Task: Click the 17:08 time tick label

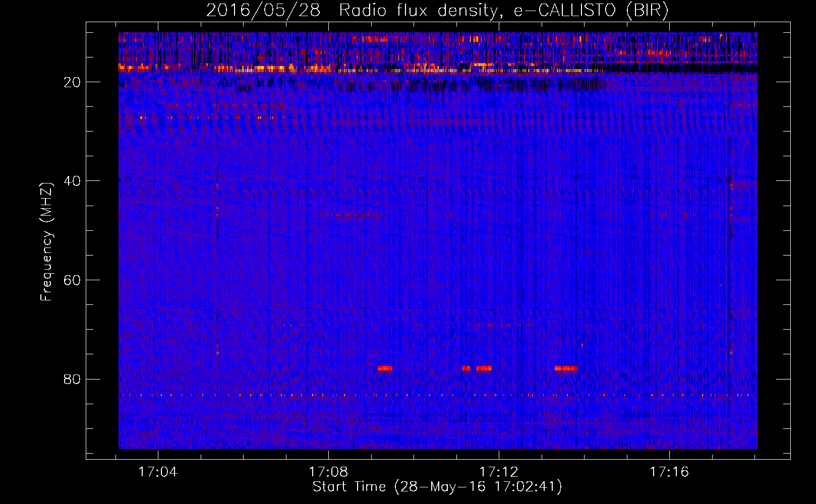Action: 328,472
